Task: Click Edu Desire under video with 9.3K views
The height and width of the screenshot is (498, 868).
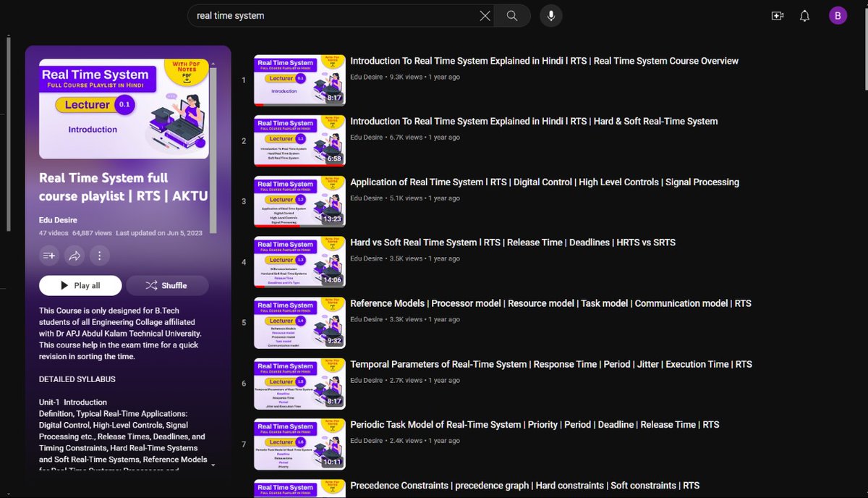Action: click(366, 77)
